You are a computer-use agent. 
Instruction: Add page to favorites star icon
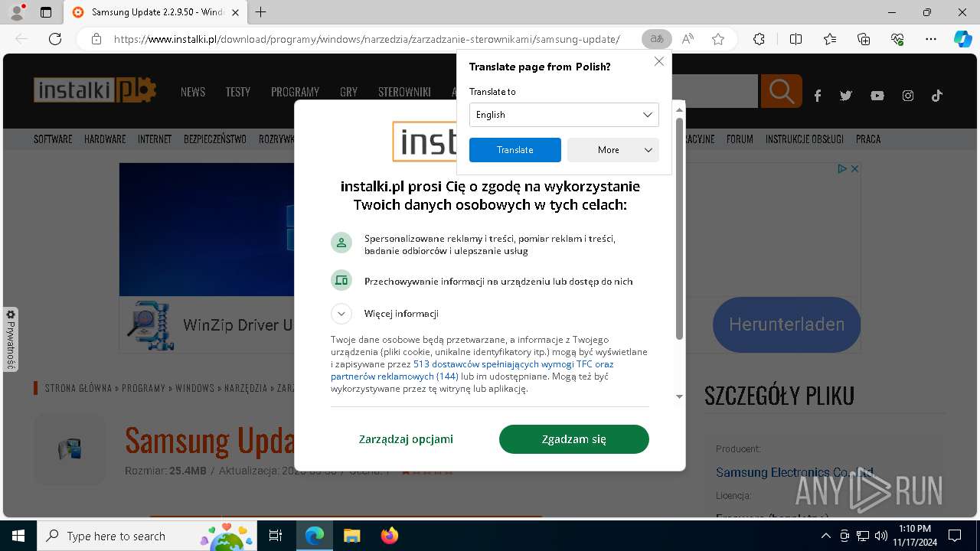(718, 39)
